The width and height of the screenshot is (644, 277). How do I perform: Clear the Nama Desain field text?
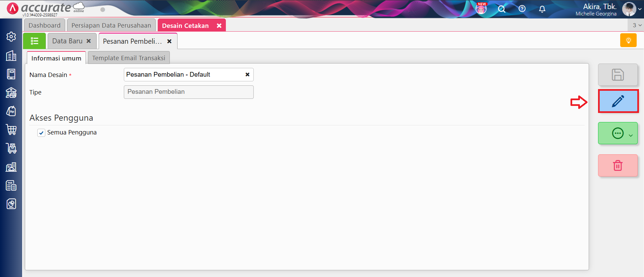(x=247, y=75)
